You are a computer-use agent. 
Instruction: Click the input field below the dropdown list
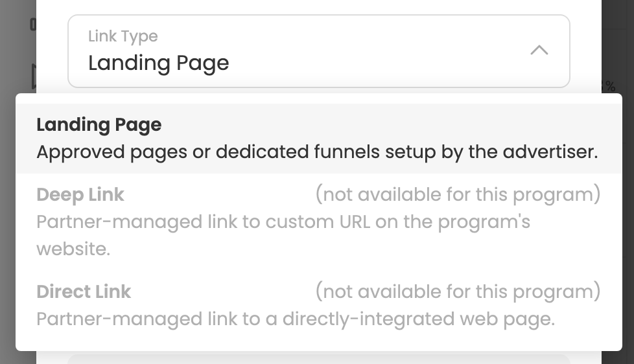click(318, 358)
